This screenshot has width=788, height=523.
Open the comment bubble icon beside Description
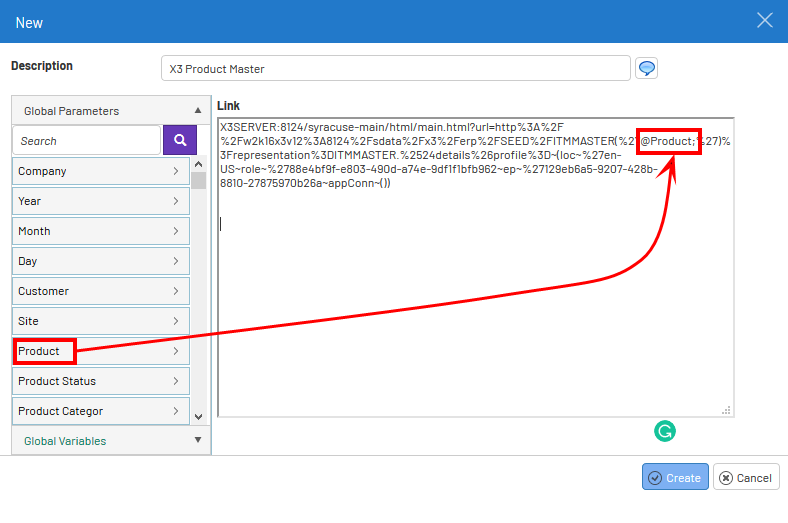pos(647,68)
